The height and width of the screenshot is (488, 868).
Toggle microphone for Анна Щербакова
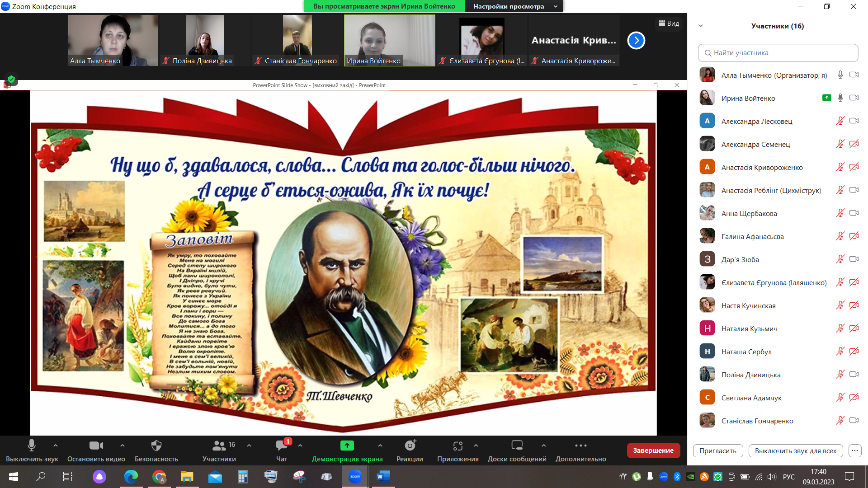840,213
